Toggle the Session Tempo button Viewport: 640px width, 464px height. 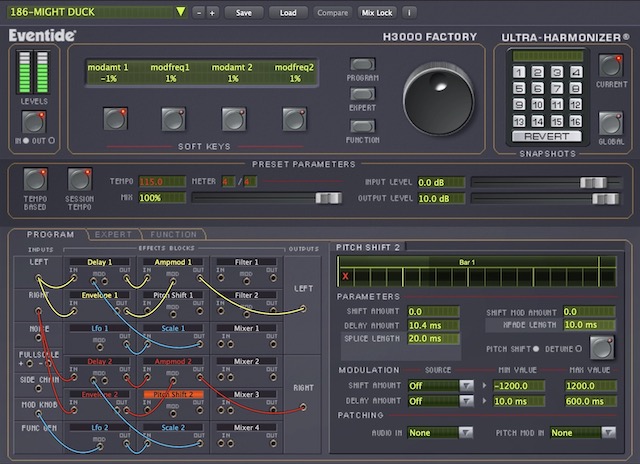click(x=79, y=180)
